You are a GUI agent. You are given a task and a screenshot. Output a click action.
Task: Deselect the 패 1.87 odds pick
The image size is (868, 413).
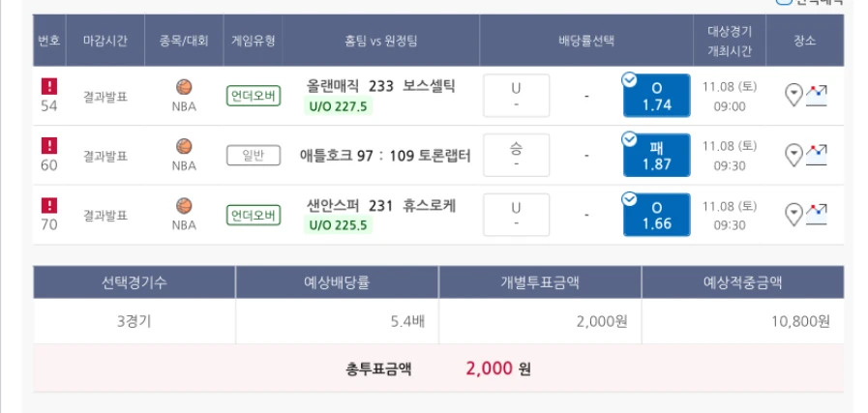(656, 155)
